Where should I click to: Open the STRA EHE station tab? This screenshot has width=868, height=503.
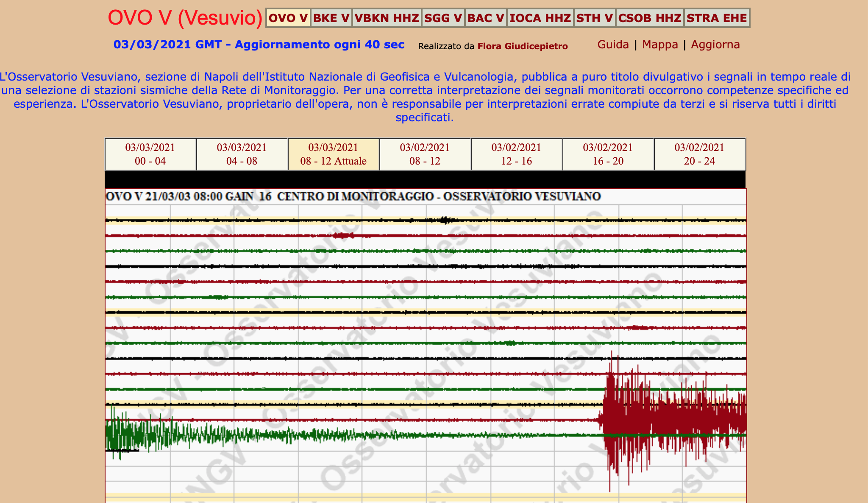tap(717, 18)
